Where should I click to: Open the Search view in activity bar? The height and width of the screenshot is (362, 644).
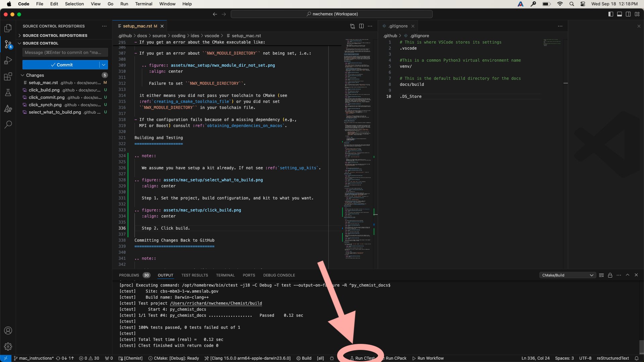coord(8,125)
